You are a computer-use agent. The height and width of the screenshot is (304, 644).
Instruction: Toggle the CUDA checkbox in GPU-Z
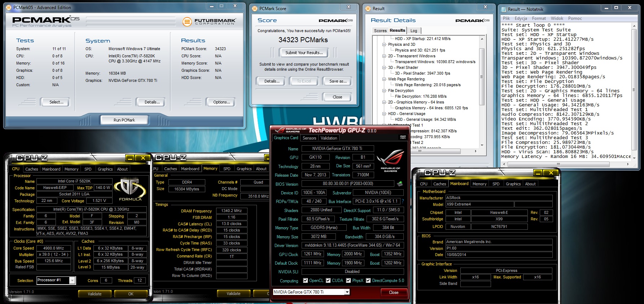(328, 281)
